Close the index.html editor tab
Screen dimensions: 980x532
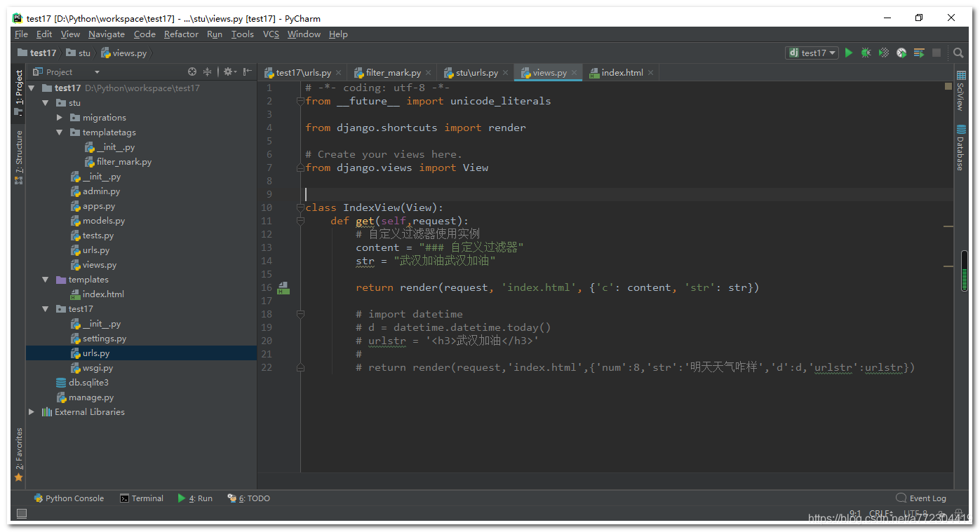click(650, 73)
